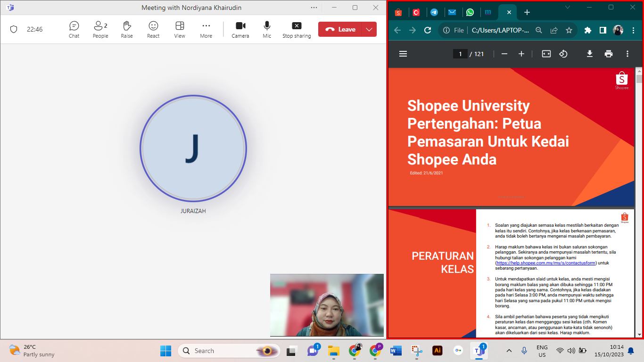Viewport: 644px width, 362px height.
Task: Open the View layout options
Action: point(180,29)
